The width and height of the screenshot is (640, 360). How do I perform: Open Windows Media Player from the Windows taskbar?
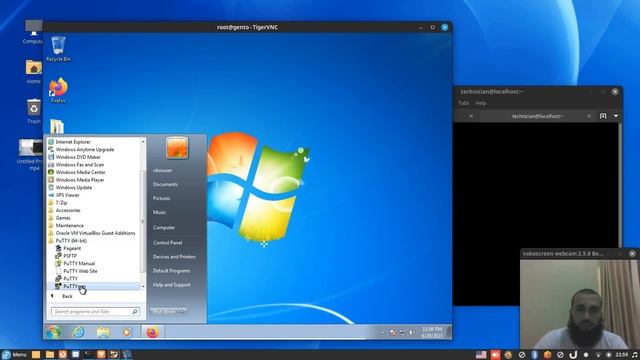[x=127, y=332]
